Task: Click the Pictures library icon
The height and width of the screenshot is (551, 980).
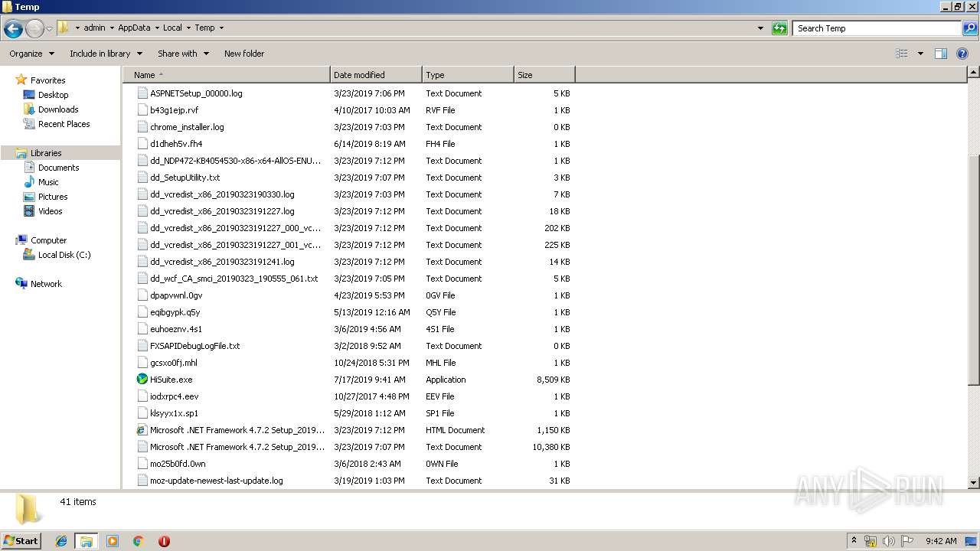Action: tap(29, 197)
